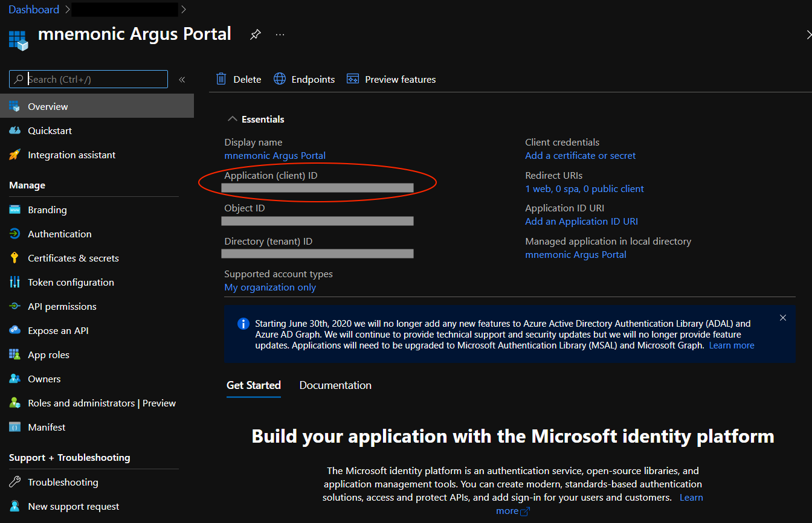Click the Expose an API icon
This screenshot has width=812, height=523.
14,330
